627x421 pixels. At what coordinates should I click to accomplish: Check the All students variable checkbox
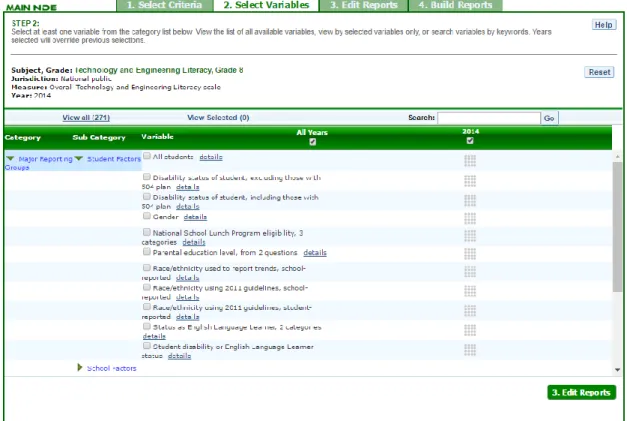[x=147, y=156]
